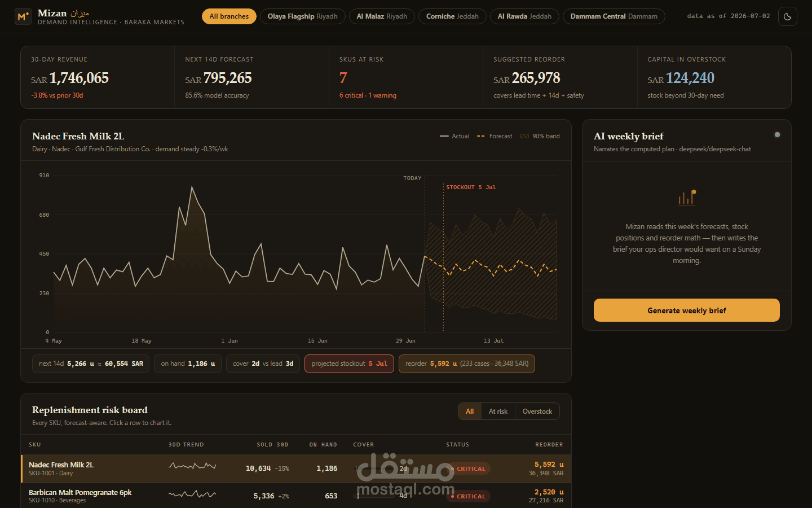Click the 30D TREND column header
The width and height of the screenshot is (812, 508).
pyautogui.click(x=186, y=445)
